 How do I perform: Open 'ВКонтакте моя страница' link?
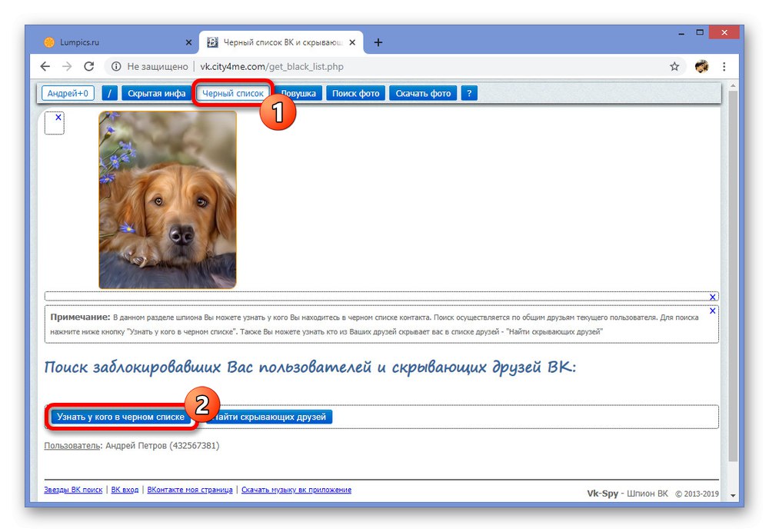coord(190,490)
